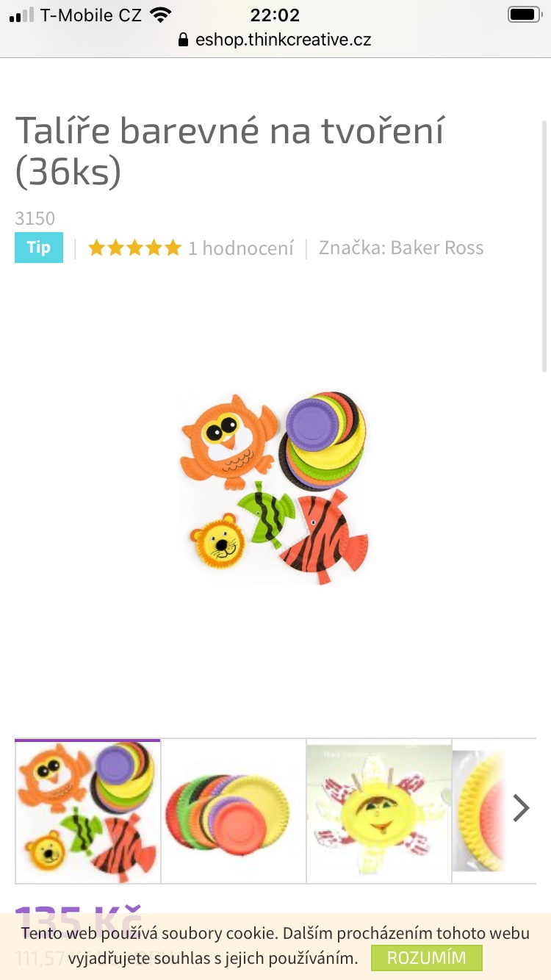Click the blue Tip badge
The width and height of the screenshot is (551, 980).
(39, 248)
